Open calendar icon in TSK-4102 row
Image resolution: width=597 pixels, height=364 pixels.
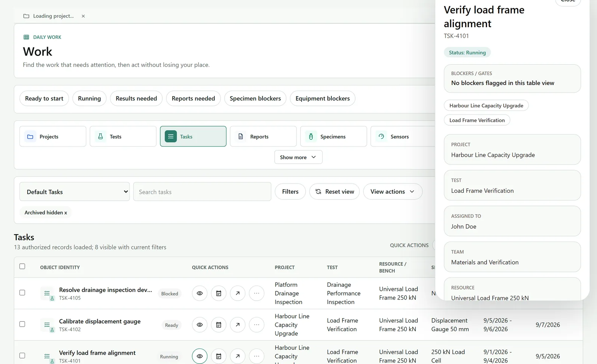click(219, 325)
